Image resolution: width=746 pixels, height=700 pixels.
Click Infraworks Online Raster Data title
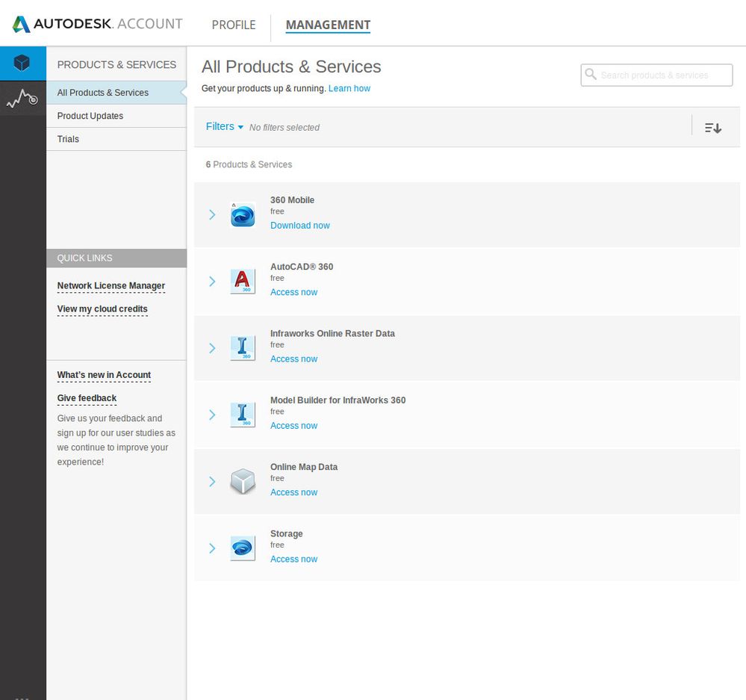[332, 334]
